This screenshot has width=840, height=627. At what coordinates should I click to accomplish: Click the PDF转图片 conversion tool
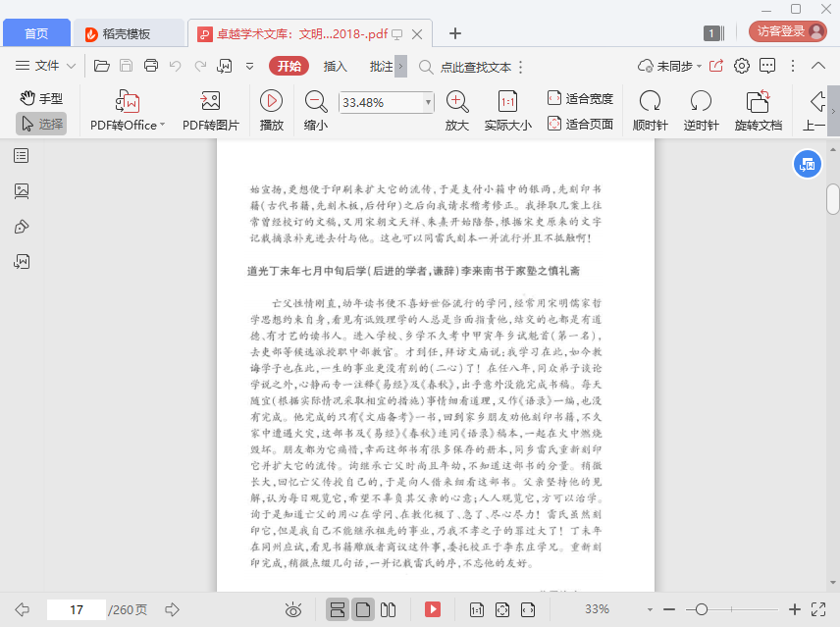tap(210, 101)
